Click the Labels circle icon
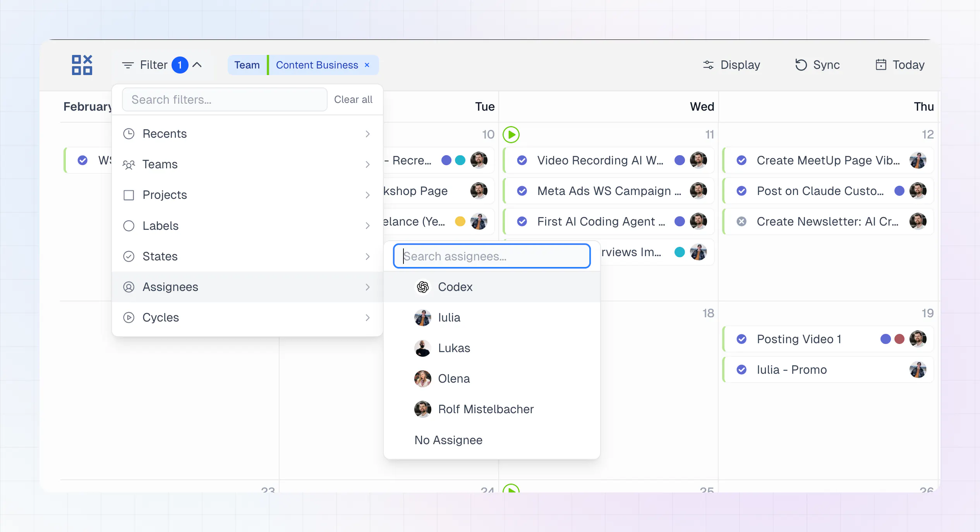Screen dimensions: 980x532 point(129,226)
